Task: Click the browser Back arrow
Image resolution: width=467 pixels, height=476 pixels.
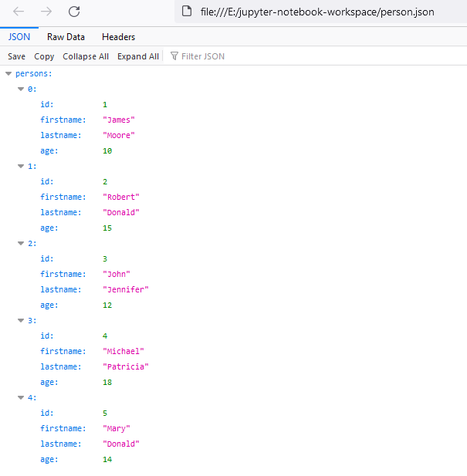Action: (19, 12)
